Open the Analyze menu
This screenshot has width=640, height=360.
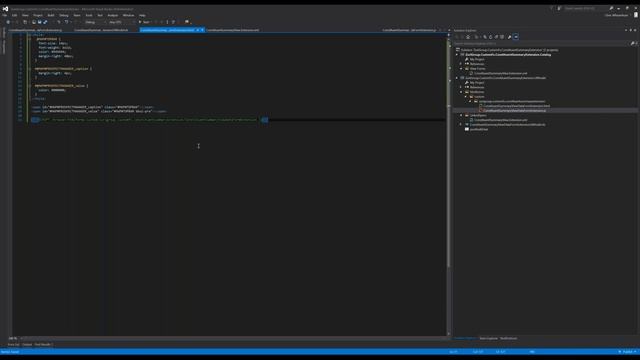[x=113, y=15]
